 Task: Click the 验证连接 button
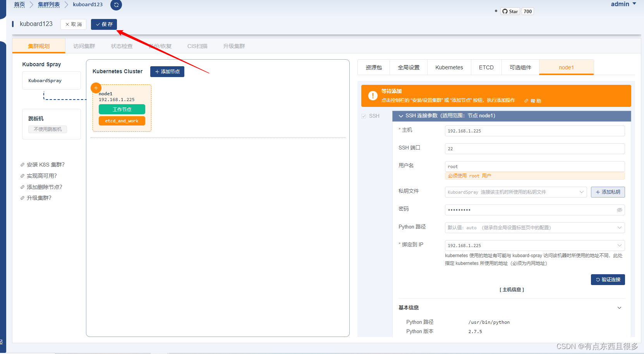[608, 280]
